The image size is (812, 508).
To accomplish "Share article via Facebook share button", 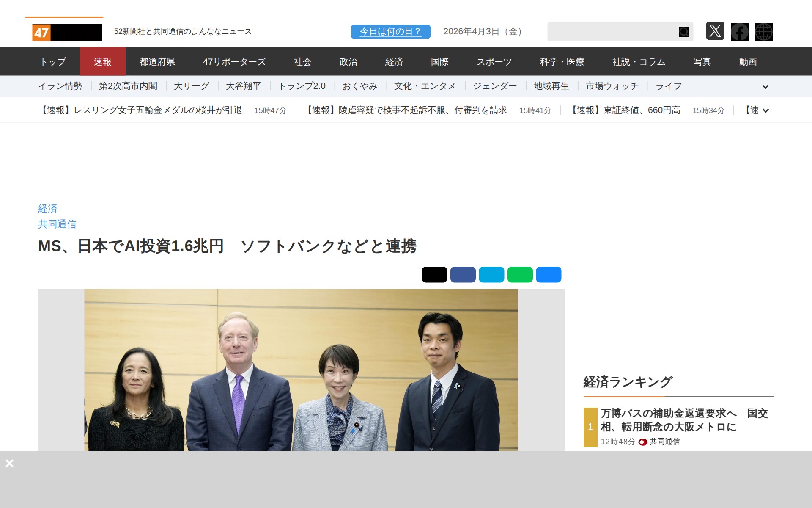I will point(463,274).
